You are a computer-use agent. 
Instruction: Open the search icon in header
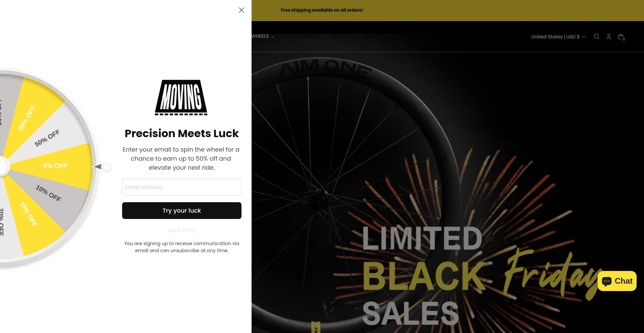click(x=596, y=37)
